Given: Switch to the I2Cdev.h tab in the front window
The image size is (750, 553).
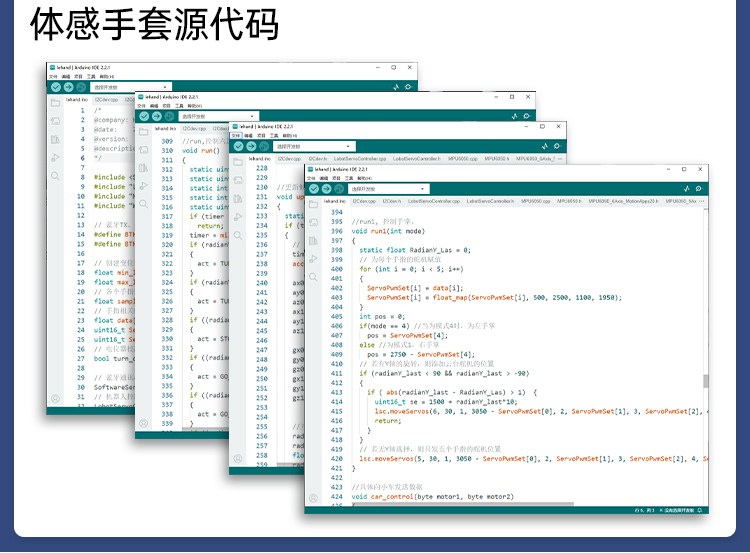Looking at the screenshot, I should tap(391, 201).
